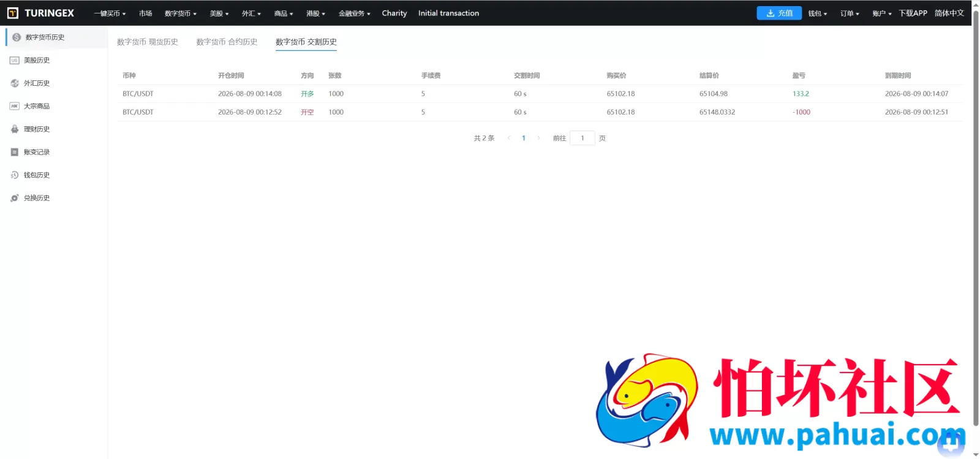Open the 钱包 dropdown in header
Image resolution: width=980 pixels, height=459 pixels.
pos(818,13)
